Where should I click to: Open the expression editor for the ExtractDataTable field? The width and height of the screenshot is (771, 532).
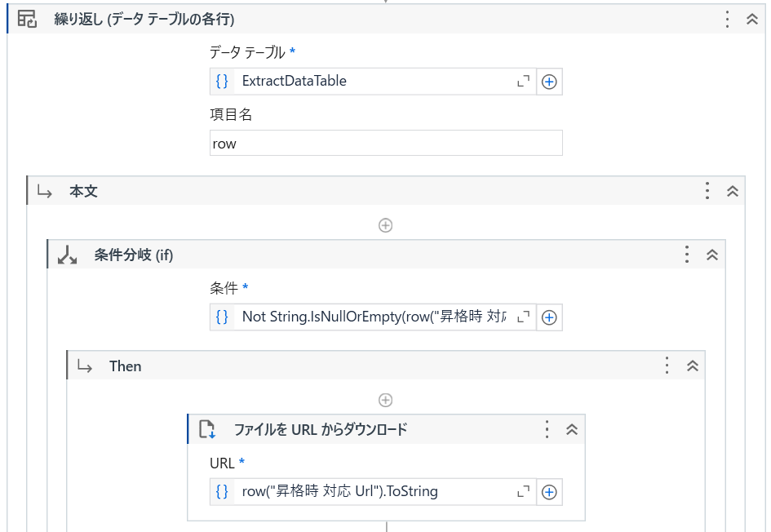coord(523,81)
